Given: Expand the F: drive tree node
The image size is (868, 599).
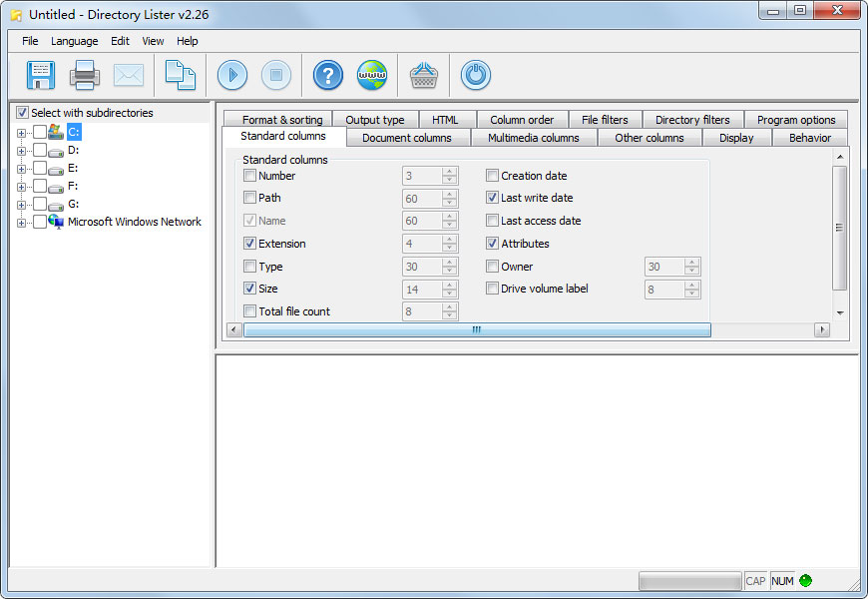Looking at the screenshot, I should pyautogui.click(x=21, y=187).
